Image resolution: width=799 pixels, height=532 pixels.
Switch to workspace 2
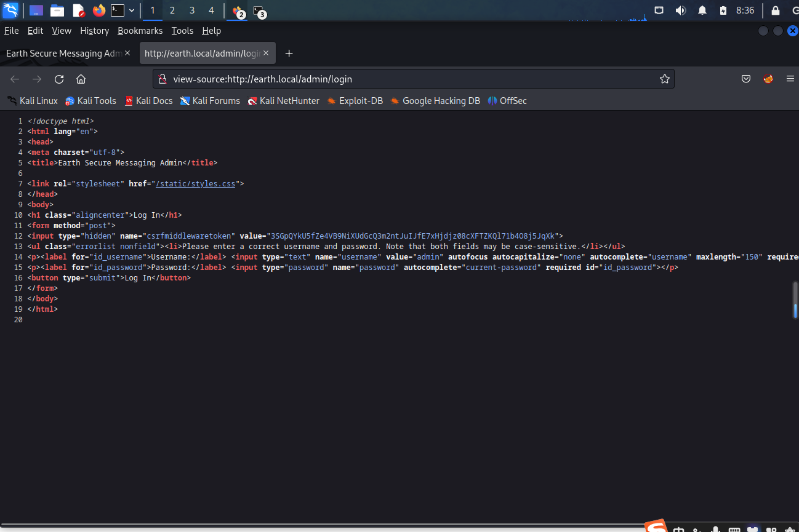172,10
